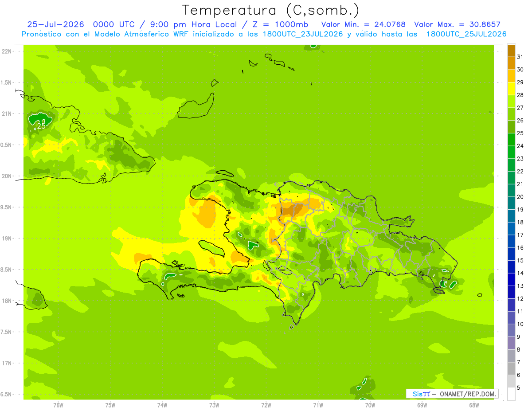Pick the legend band between 29 and 30
This screenshot has width=532, height=411.
[511, 76]
